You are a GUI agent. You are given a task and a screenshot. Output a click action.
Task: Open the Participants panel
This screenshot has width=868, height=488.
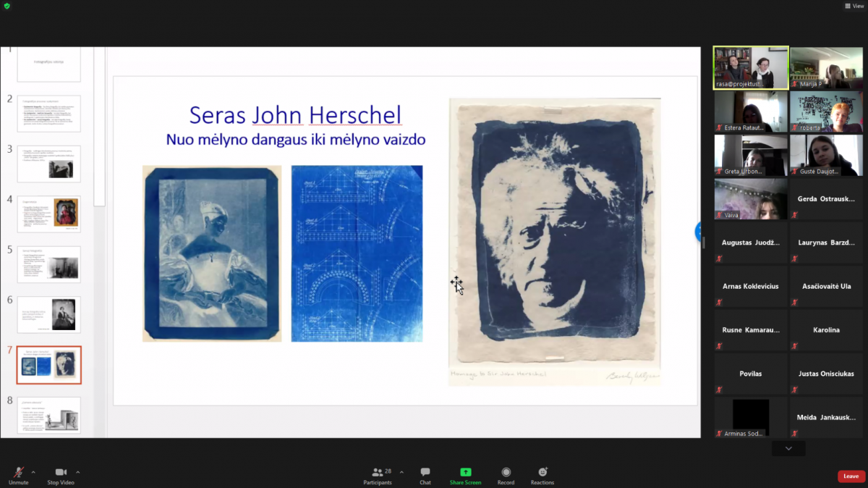click(377, 476)
